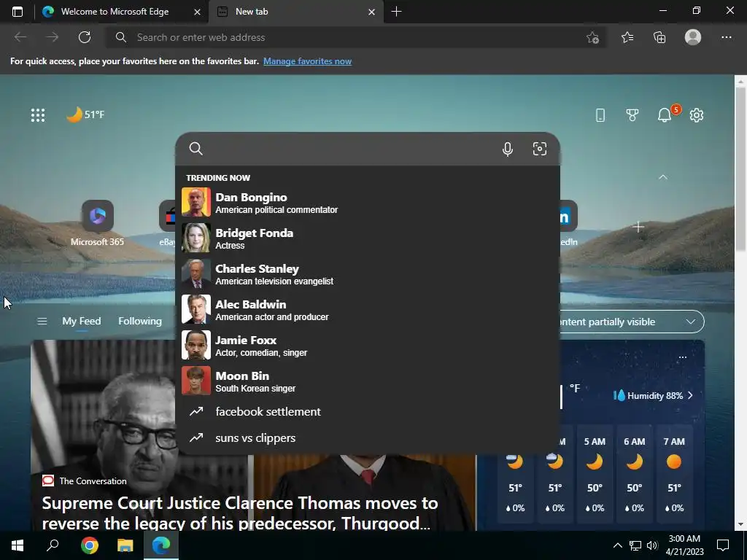747x560 pixels.
Task: Open visual search camera icon
Action: point(539,149)
